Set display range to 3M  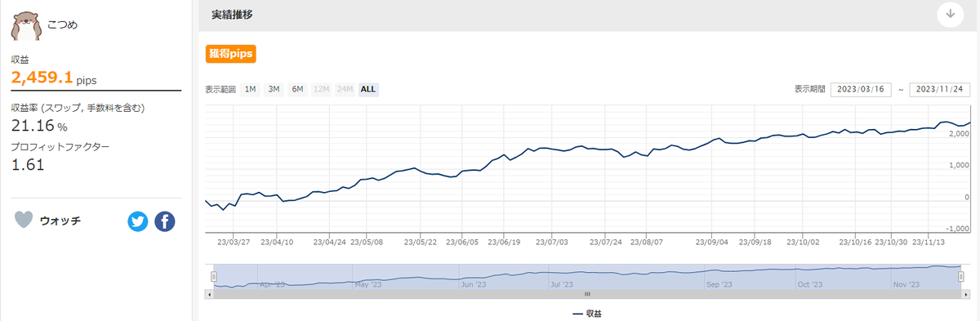(x=274, y=89)
